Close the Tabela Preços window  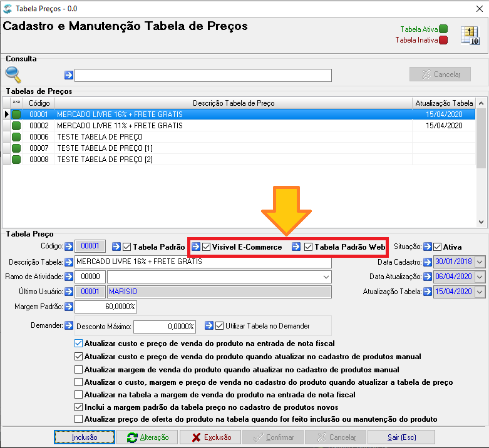coord(480,9)
